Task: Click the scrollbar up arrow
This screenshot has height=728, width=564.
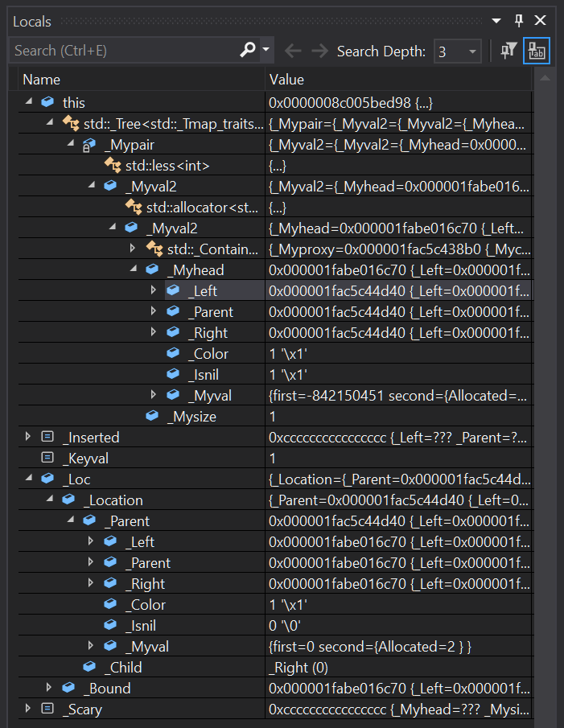Action: point(545,79)
